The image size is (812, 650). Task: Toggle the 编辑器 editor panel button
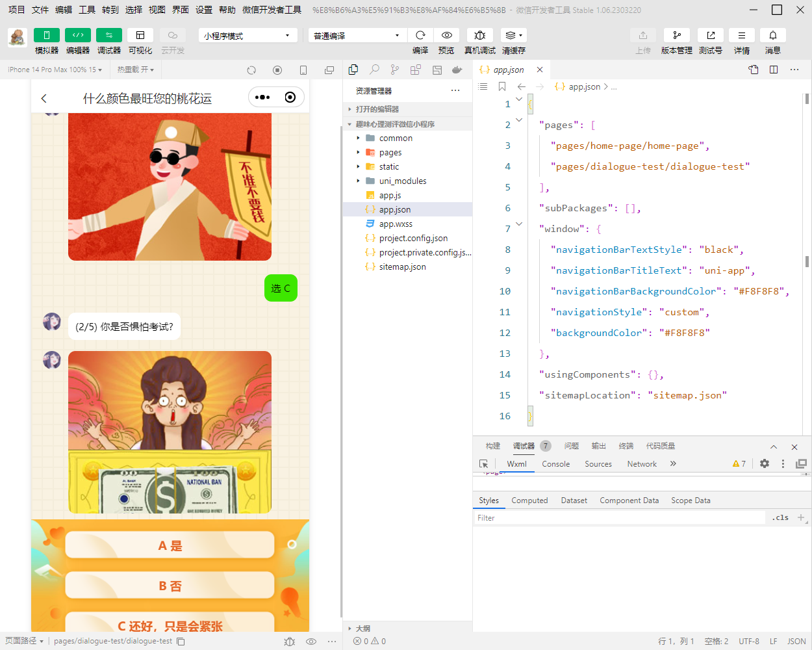(x=77, y=35)
